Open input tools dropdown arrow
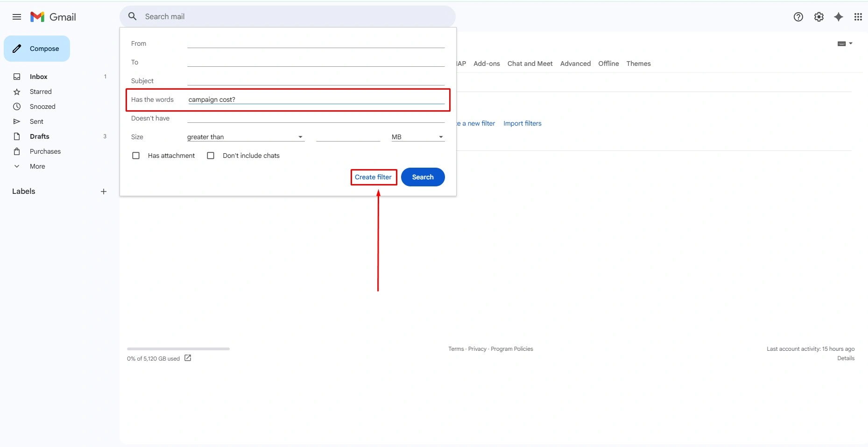This screenshot has width=868, height=447. pyautogui.click(x=851, y=43)
